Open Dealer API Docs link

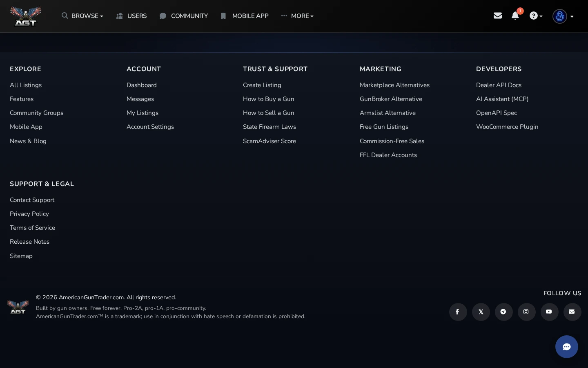pos(499,85)
